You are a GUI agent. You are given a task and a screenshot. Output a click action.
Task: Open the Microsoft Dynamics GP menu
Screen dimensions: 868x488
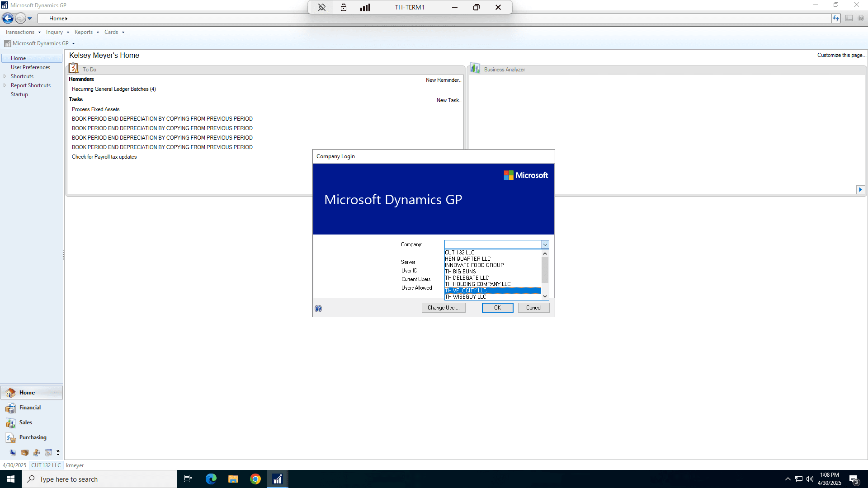[x=39, y=43]
